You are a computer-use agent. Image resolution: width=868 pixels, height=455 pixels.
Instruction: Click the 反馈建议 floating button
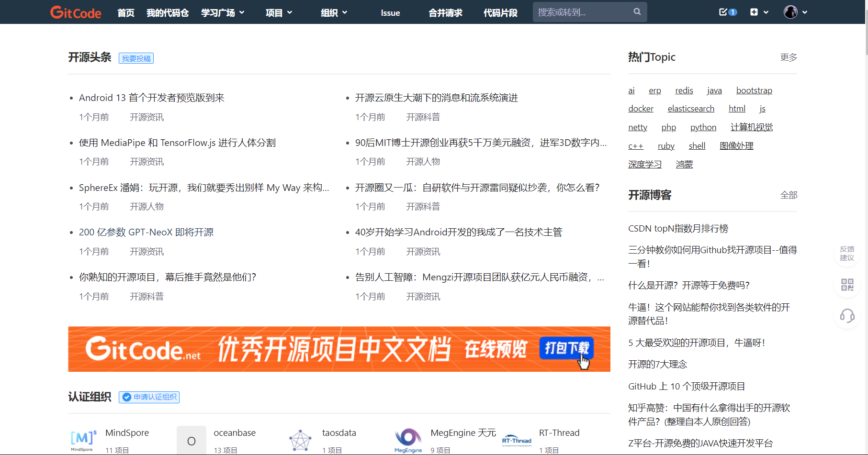click(x=847, y=254)
